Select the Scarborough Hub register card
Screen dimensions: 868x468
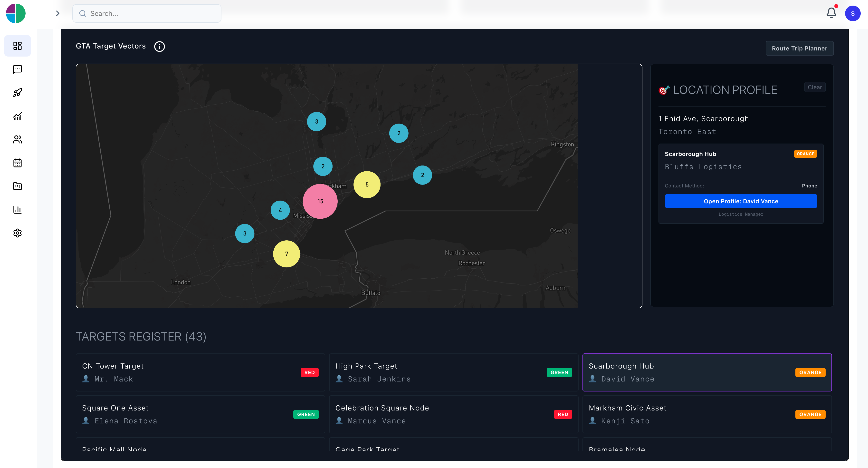707,372
